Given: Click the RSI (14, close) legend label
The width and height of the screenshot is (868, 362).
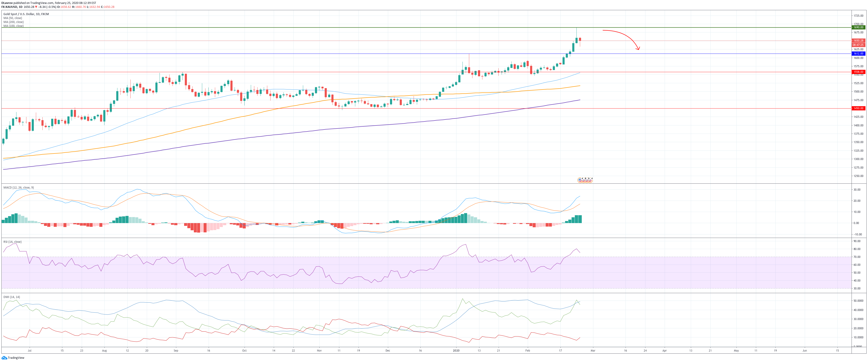Looking at the screenshot, I should coord(13,242).
